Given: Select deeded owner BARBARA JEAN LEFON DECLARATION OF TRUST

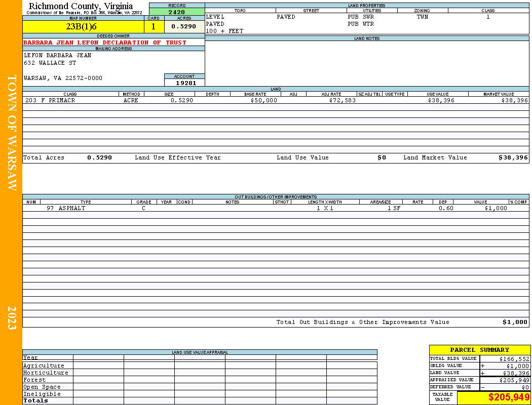Looking at the screenshot, I should click(x=105, y=43).
